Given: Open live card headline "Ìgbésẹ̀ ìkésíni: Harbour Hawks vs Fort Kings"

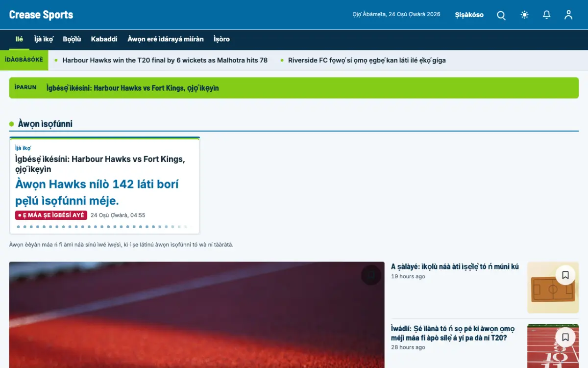Looking at the screenshot, I should pos(100,164).
